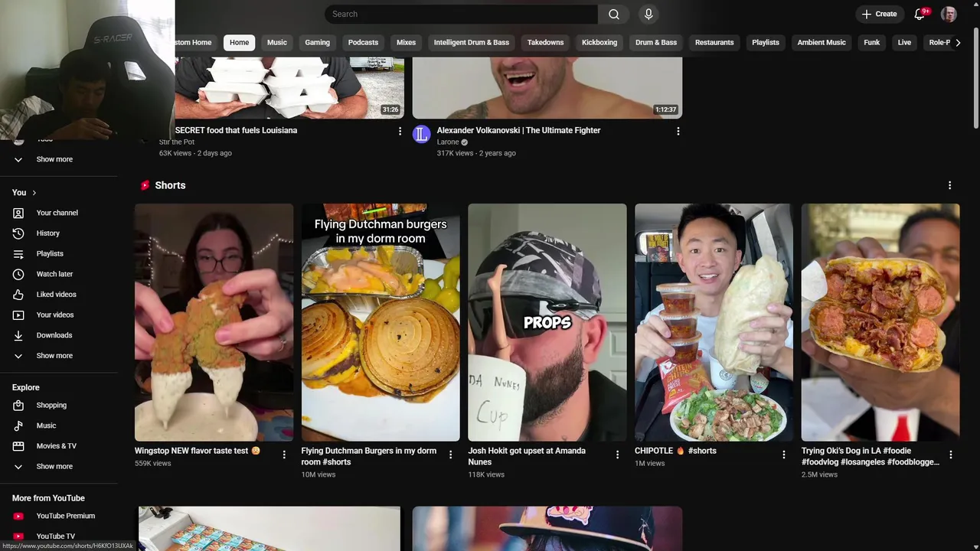Click the page vertical scrollbar
Image resolution: width=980 pixels, height=551 pixels.
[975, 77]
